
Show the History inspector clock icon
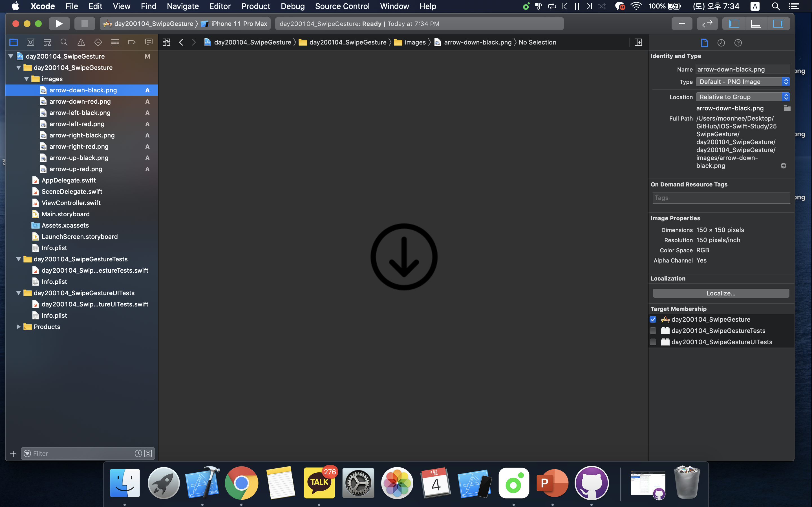[x=721, y=43]
